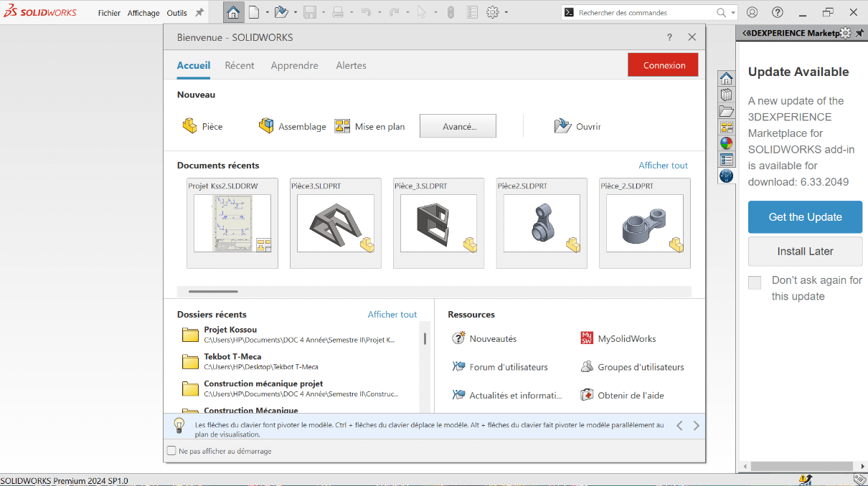Check 'Don't ask again for this update'
868x486 pixels.
coord(755,282)
